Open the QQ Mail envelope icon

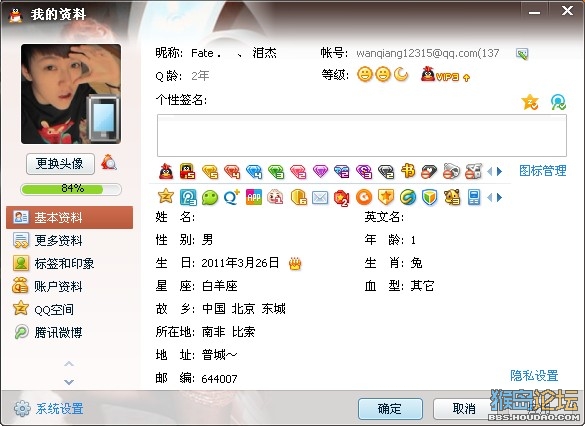pos(320,197)
